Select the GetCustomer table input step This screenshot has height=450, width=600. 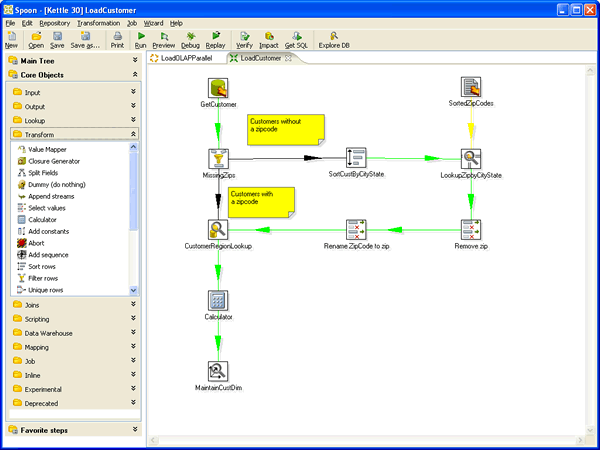pyautogui.click(x=218, y=88)
